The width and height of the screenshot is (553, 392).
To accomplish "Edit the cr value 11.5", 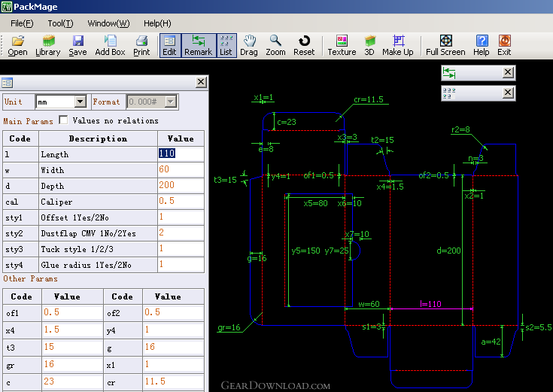I will (x=173, y=382).
